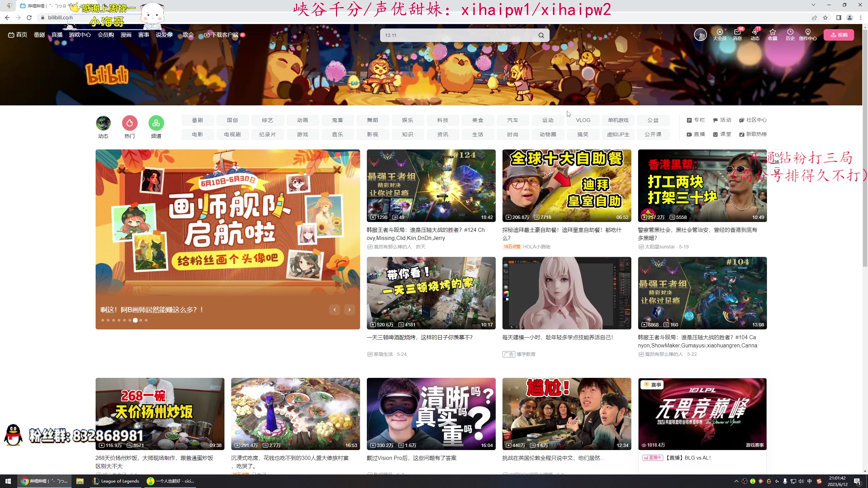Select the 国创 category tag
This screenshot has height=488, width=868.
click(x=233, y=120)
